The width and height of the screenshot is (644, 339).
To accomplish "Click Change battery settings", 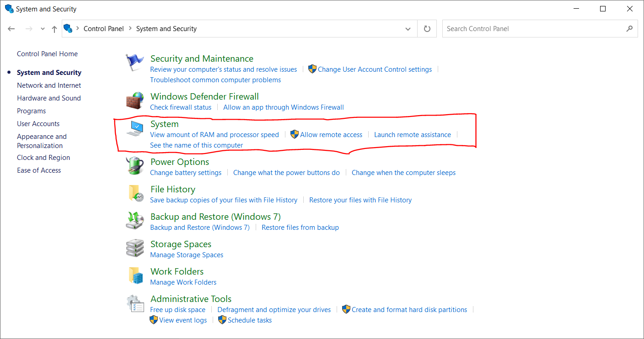I will [186, 173].
